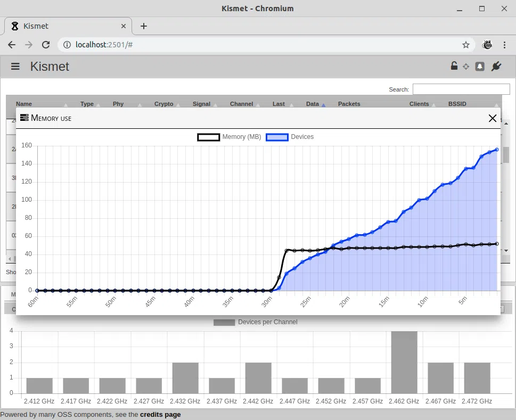Image resolution: width=516 pixels, height=420 pixels.
Task: Bookmark this page with the star icon
Action: (x=465, y=45)
